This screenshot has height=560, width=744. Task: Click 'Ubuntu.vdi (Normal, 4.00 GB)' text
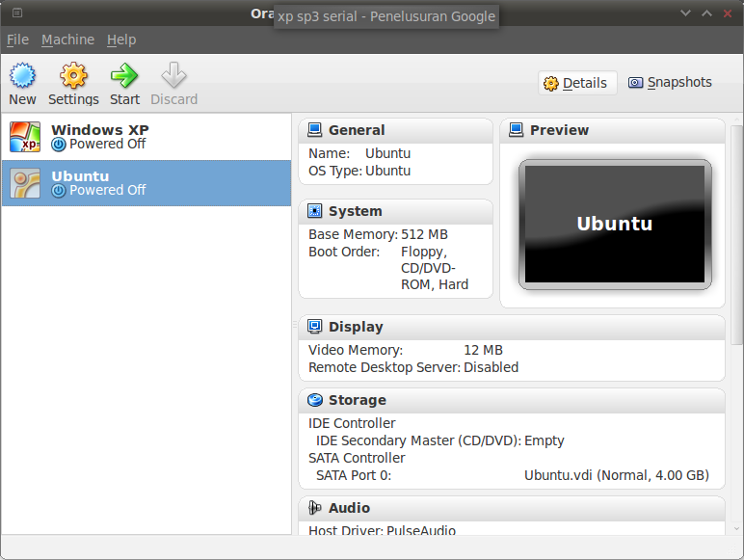click(617, 475)
